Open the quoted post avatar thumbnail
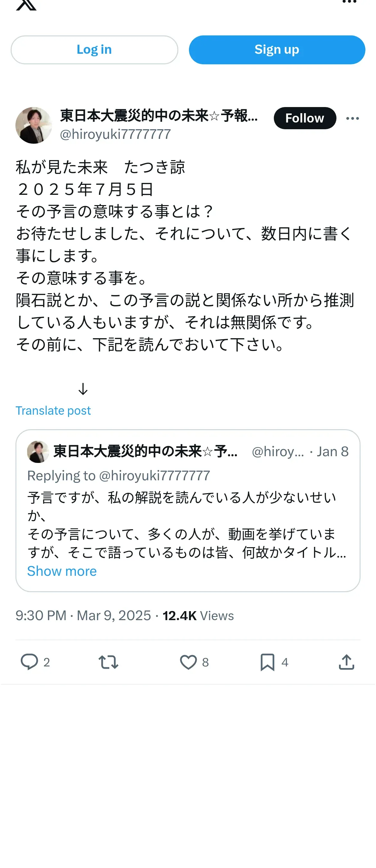Viewport: 376px width, 868px height. (x=38, y=452)
